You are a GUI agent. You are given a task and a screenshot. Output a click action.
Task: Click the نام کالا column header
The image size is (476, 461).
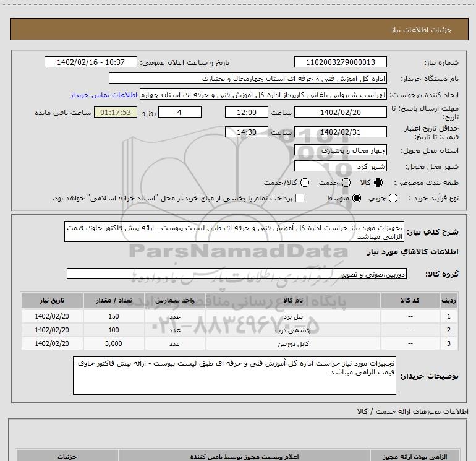tap(293, 300)
